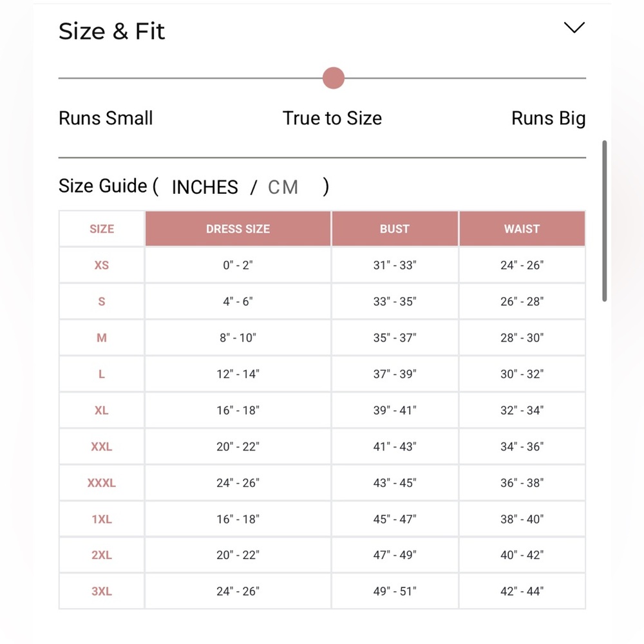The height and width of the screenshot is (644, 644).
Task: Click the 2XL waist value 40" - 42"
Action: [522, 555]
